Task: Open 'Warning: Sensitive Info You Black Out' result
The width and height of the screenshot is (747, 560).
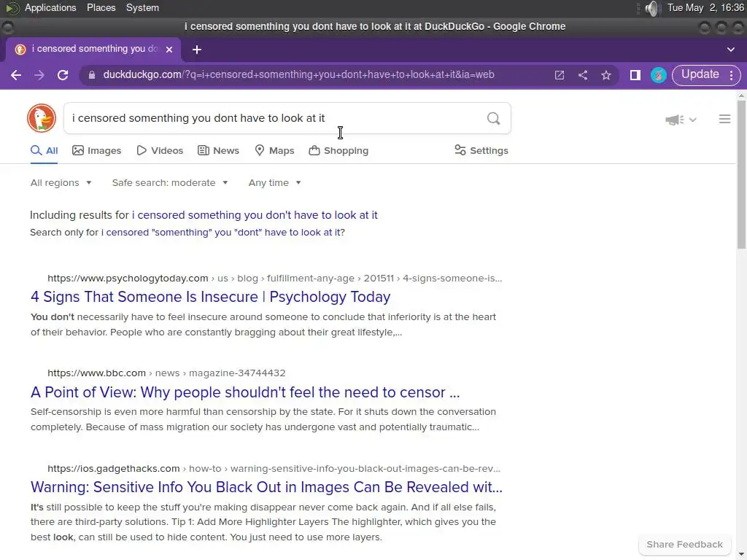Action: (x=266, y=487)
